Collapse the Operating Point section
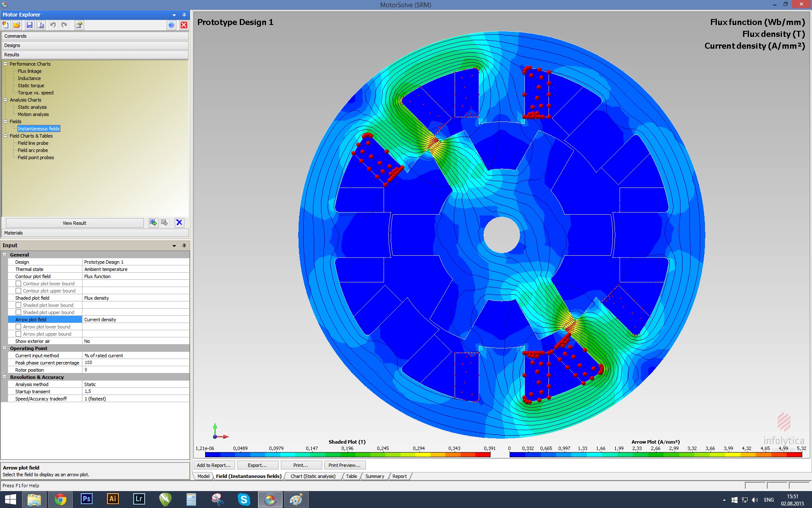 [x=5, y=348]
